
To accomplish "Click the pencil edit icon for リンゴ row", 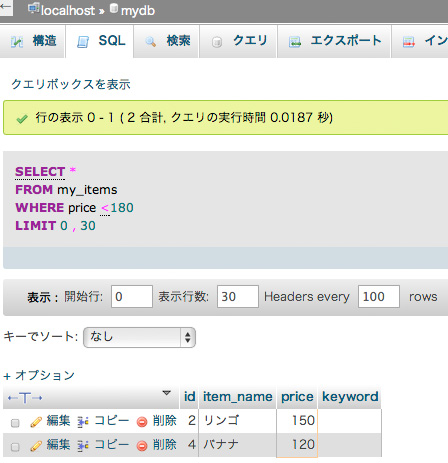I will click(x=36, y=422).
